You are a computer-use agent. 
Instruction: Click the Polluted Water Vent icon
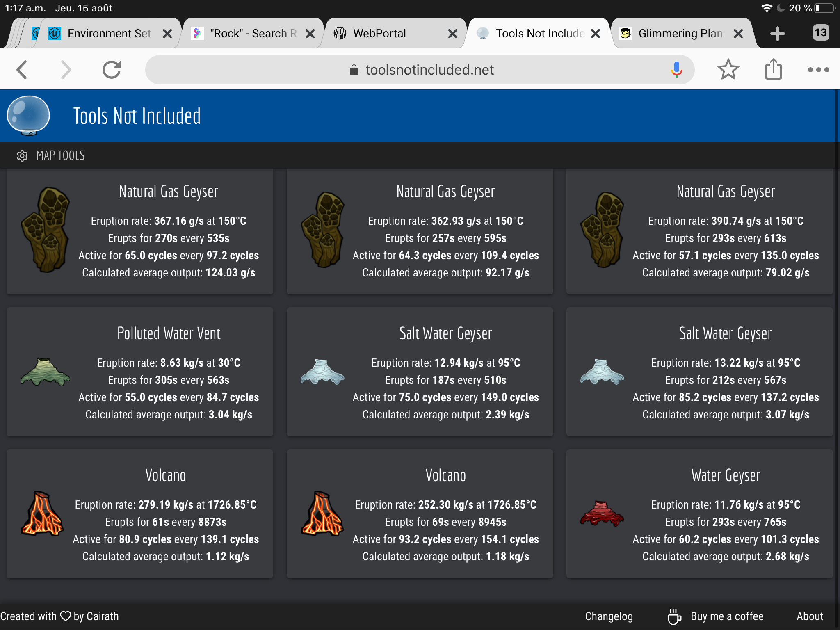pos(45,372)
